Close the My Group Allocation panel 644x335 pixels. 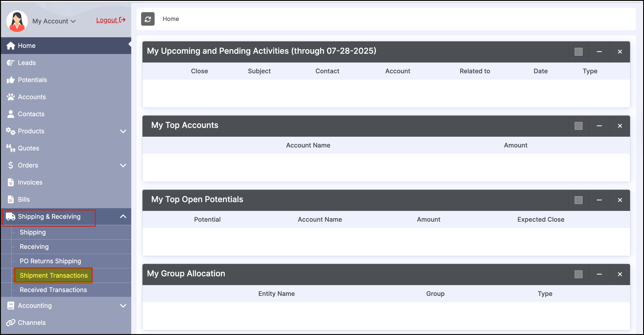click(620, 274)
